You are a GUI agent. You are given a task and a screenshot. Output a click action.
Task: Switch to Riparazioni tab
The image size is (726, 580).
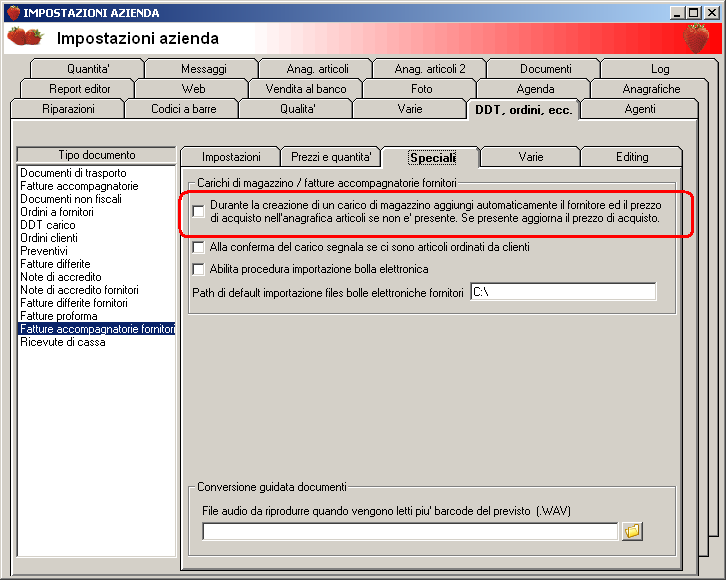[x=68, y=109]
